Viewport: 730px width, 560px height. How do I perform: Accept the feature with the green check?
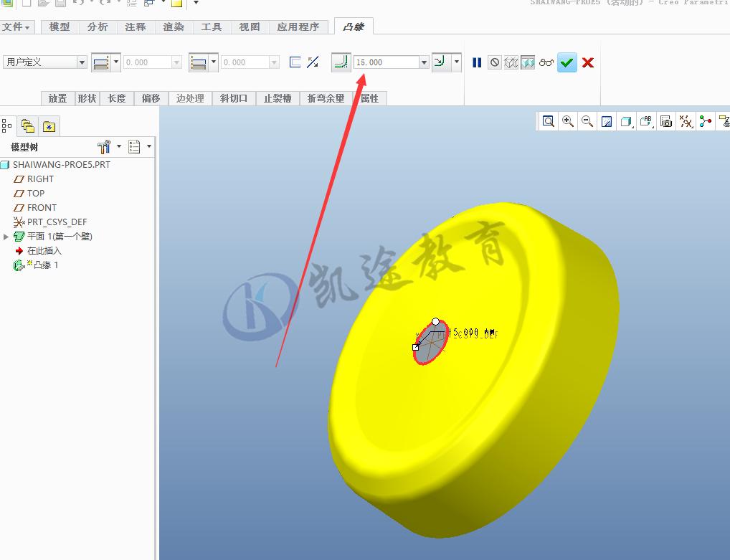coord(567,62)
